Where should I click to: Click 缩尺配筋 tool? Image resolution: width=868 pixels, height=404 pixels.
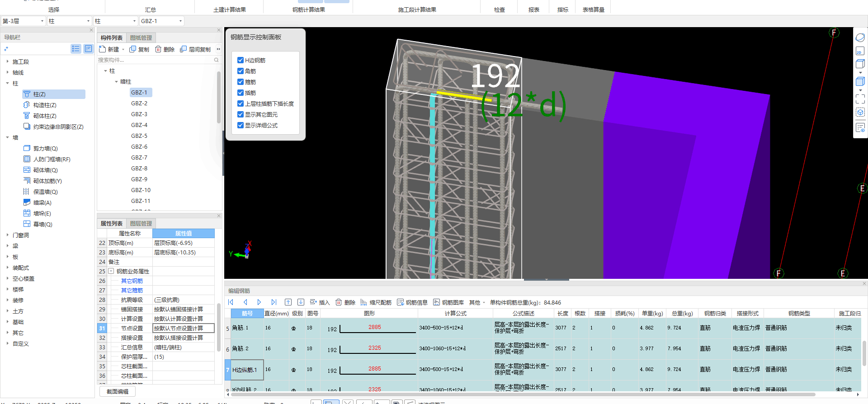[376, 302]
